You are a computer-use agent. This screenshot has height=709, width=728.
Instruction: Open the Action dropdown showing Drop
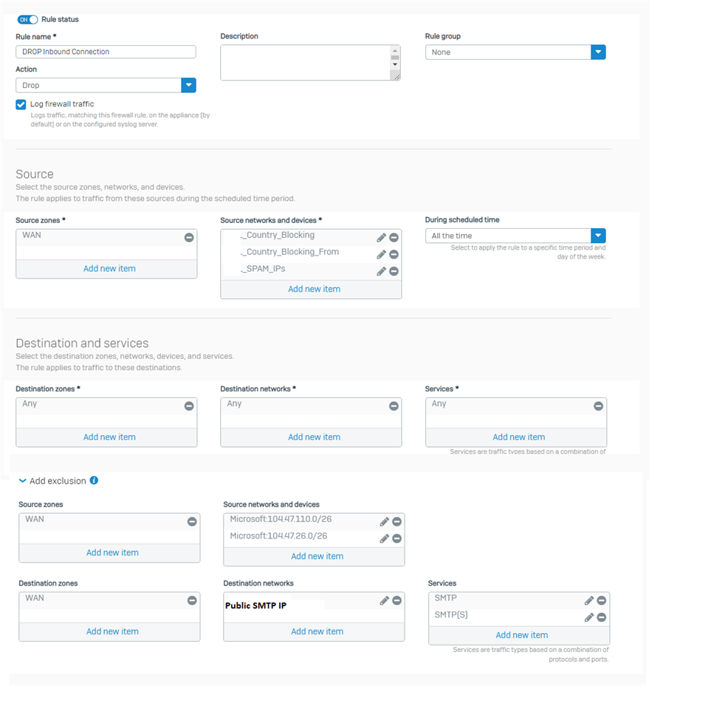click(106, 85)
